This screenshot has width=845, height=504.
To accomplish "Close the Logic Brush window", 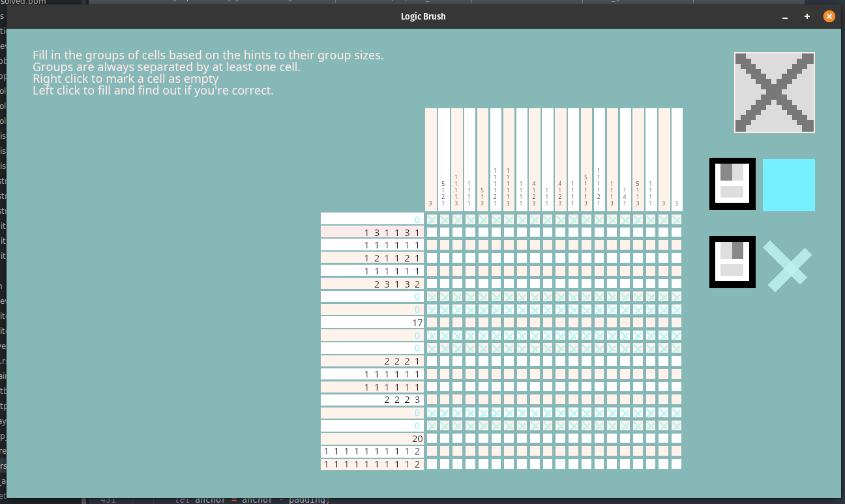I will pos(829,16).
